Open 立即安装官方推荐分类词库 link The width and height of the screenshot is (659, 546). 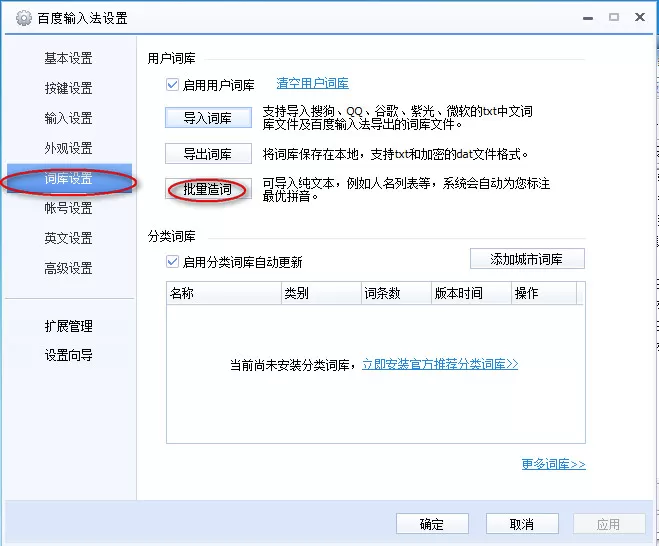coord(440,364)
